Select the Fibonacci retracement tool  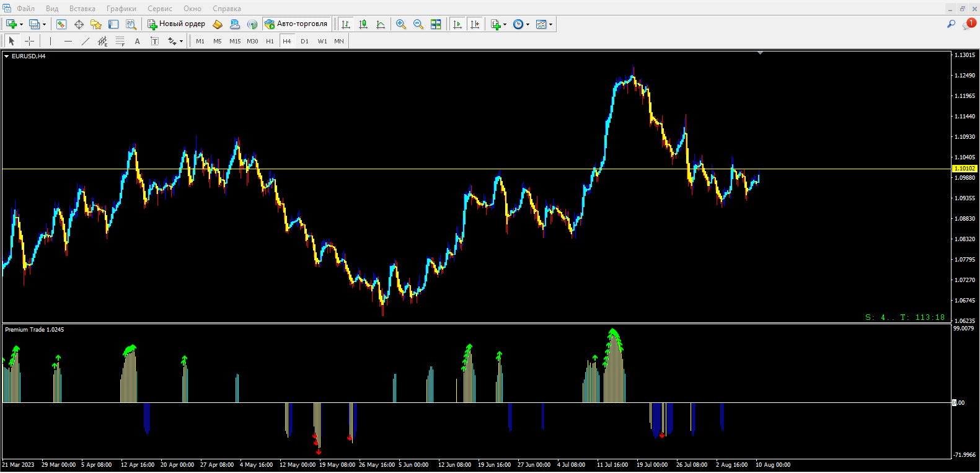pyautogui.click(x=120, y=41)
